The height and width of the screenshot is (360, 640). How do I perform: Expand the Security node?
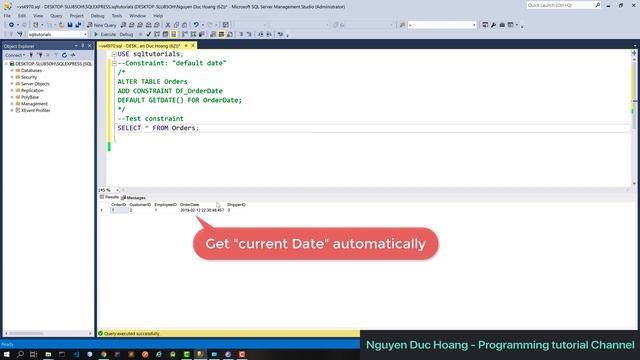click(x=12, y=77)
